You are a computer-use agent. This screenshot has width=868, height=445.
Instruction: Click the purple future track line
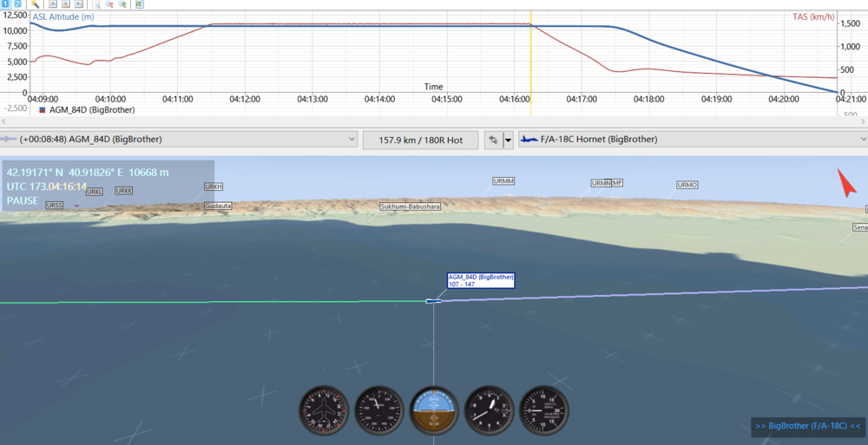pos(654,294)
